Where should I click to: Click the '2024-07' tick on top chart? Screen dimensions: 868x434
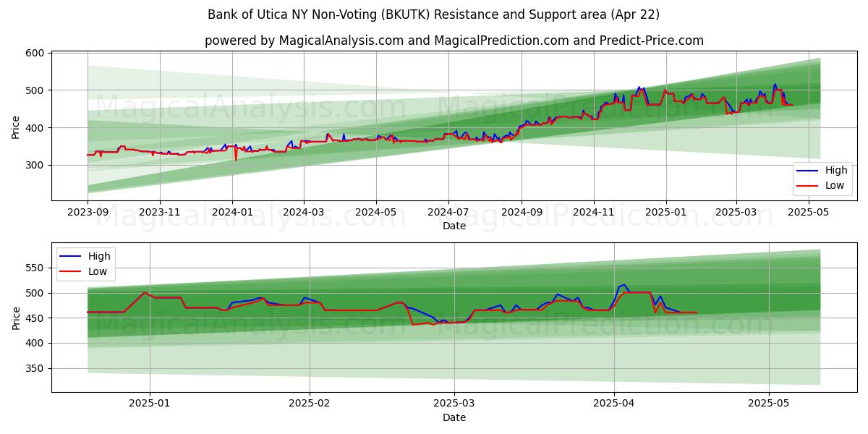pyautogui.click(x=448, y=212)
